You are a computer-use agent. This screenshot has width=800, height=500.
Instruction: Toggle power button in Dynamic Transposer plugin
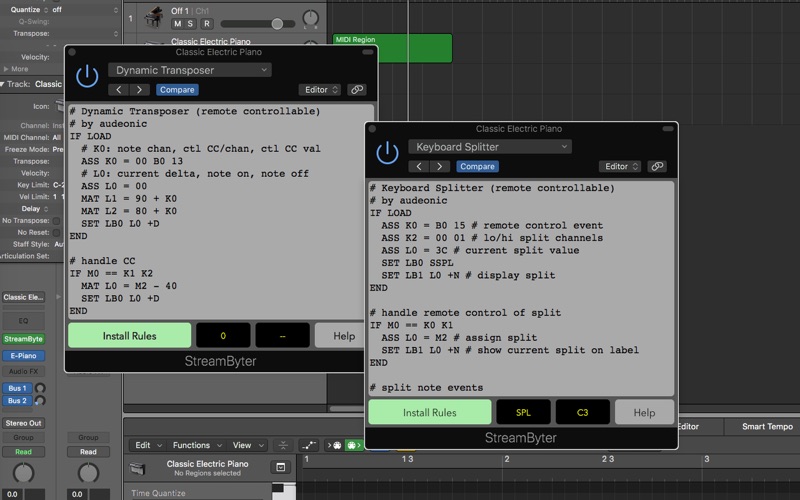[87, 76]
